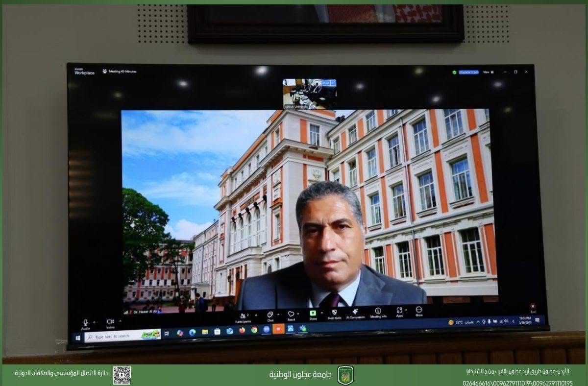Expand the Participants options caret
The image size is (588, 386).
tap(256, 314)
